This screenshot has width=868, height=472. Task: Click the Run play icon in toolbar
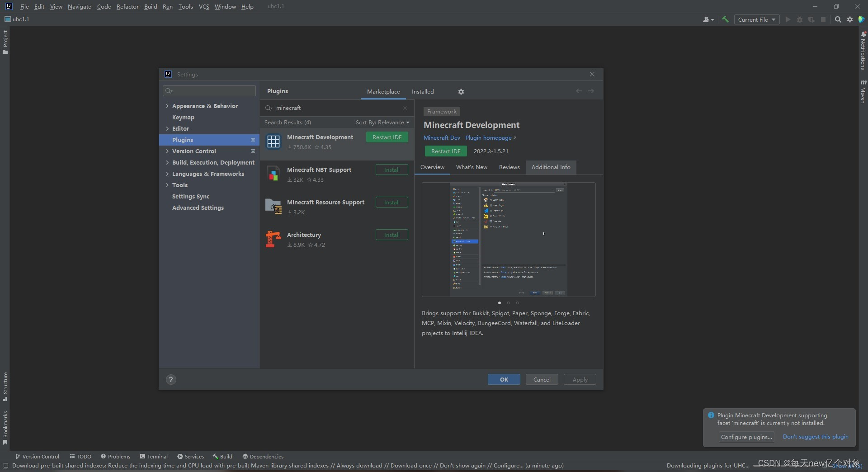point(788,19)
